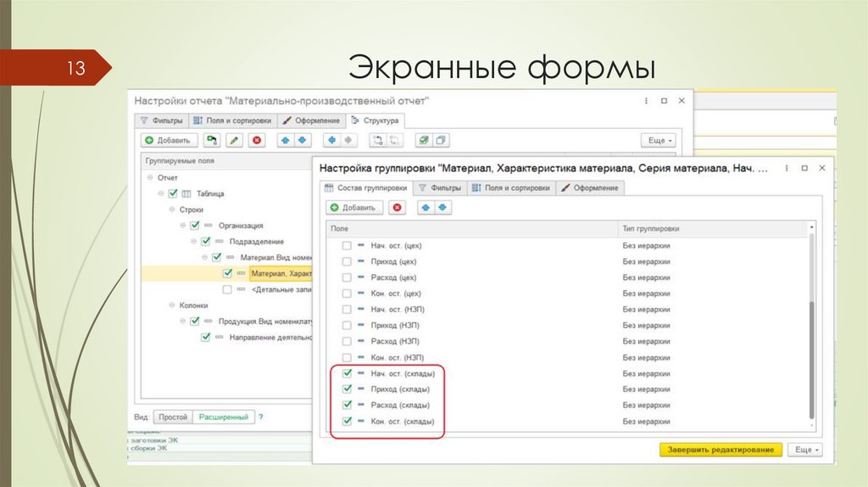Move field down in grouping dialog
868x487 pixels.
tap(442, 208)
